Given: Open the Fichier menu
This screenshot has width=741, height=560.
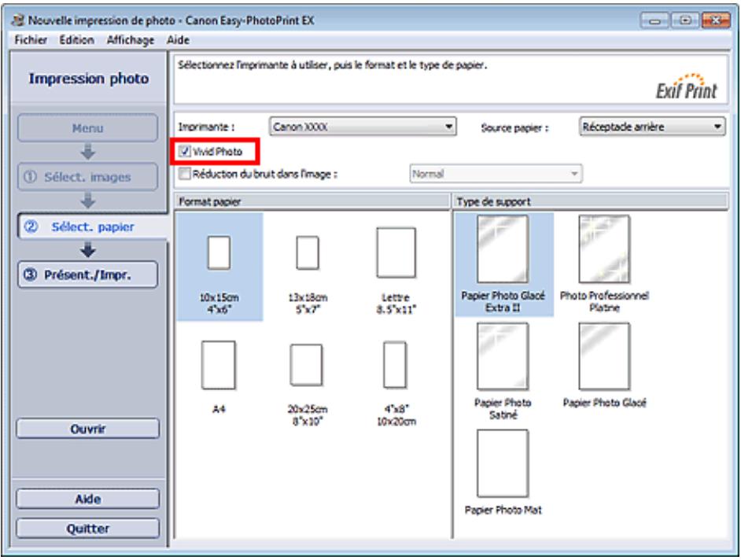Looking at the screenshot, I should pos(31,40).
